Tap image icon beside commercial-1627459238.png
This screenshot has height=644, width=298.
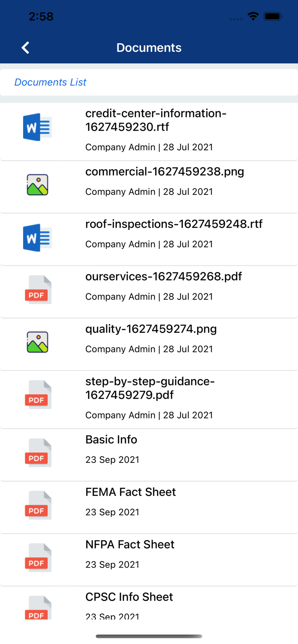click(x=37, y=185)
